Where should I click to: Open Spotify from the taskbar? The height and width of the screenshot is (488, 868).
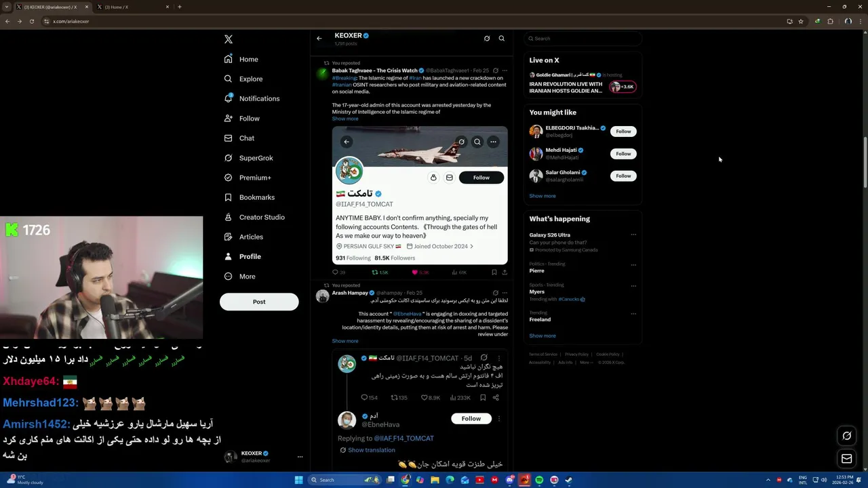tap(539, 480)
